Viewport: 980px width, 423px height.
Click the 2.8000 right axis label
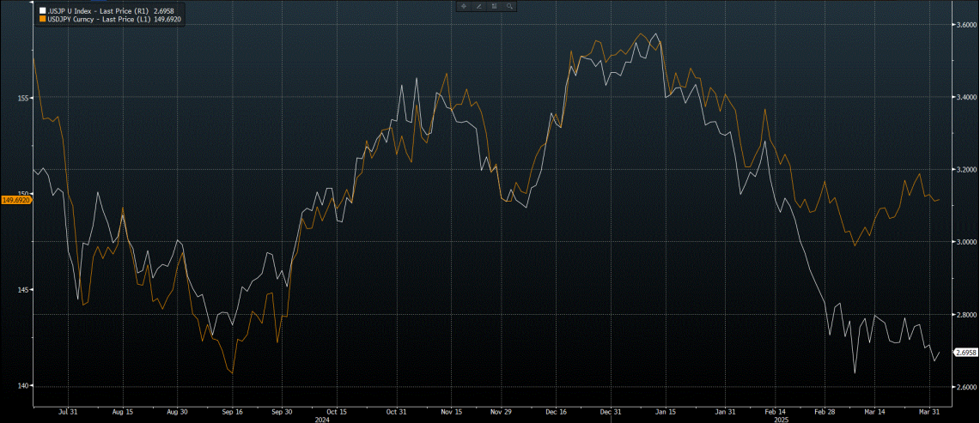[965, 315]
